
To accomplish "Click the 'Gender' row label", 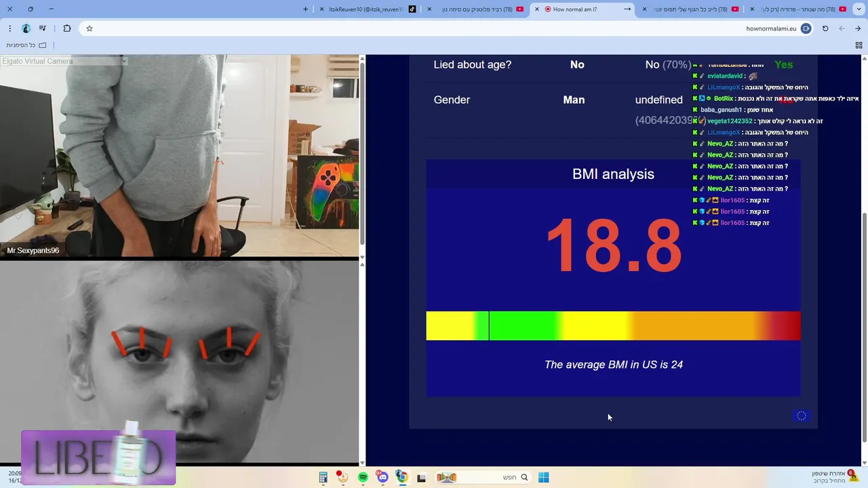I will 452,100.
